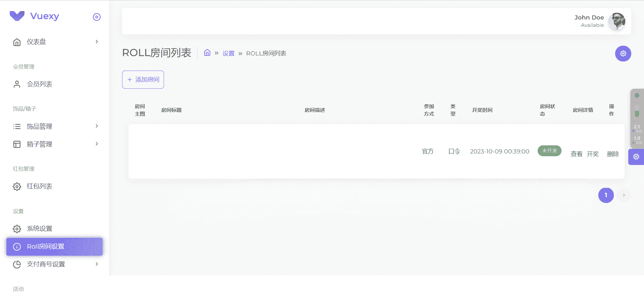The width and height of the screenshot is (644, 297).
Task: Click 查看 for the room row
Action: (577, 154)
